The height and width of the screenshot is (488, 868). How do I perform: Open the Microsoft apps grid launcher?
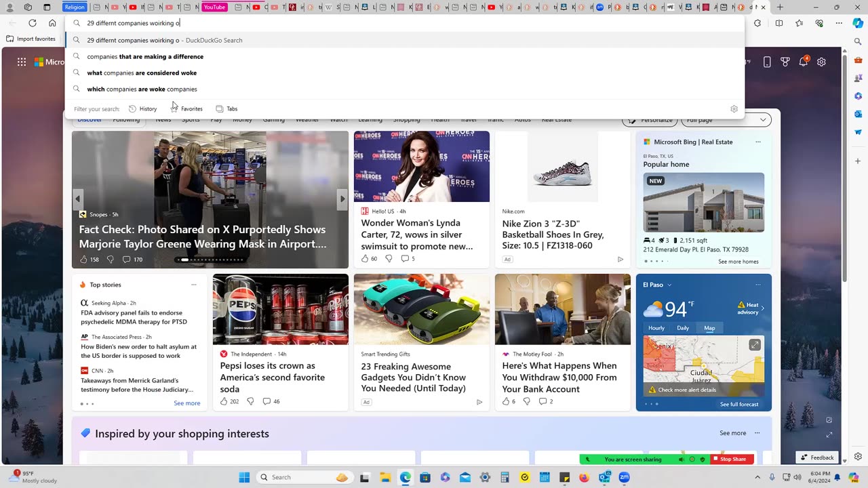[x=22, y=62]
